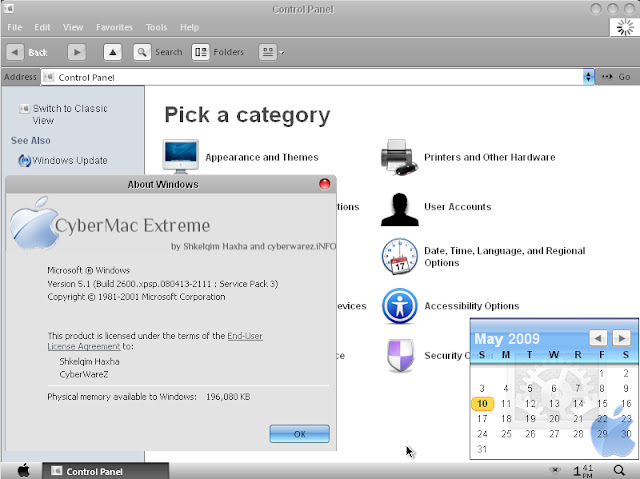Go to next month in calendar
The height and width of the screenshot is (479, 640).
[621, 338]
